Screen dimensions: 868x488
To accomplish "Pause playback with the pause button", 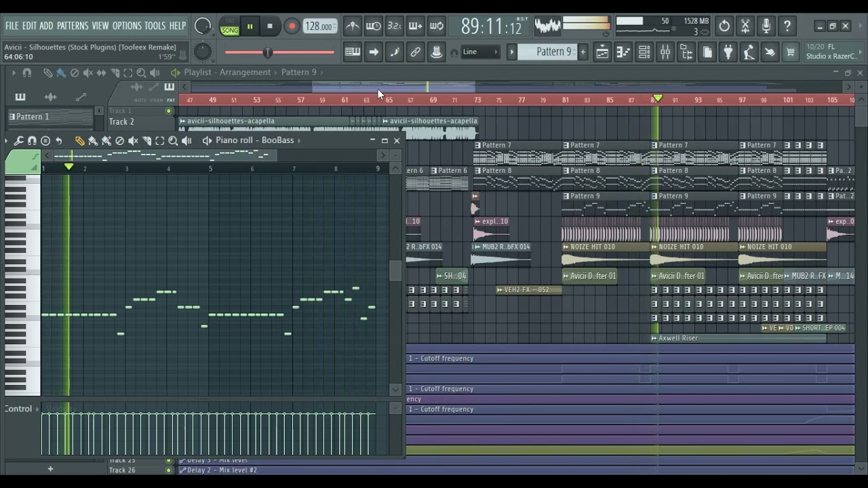I will [250, 26].
